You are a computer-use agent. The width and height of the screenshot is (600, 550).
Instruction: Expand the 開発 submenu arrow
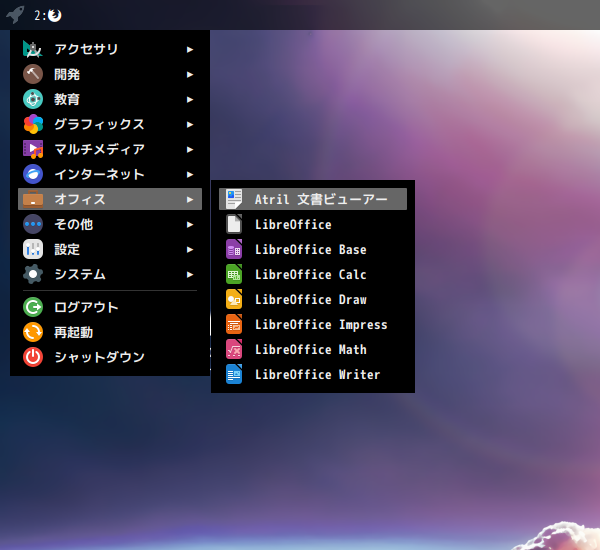coord(190,74)
